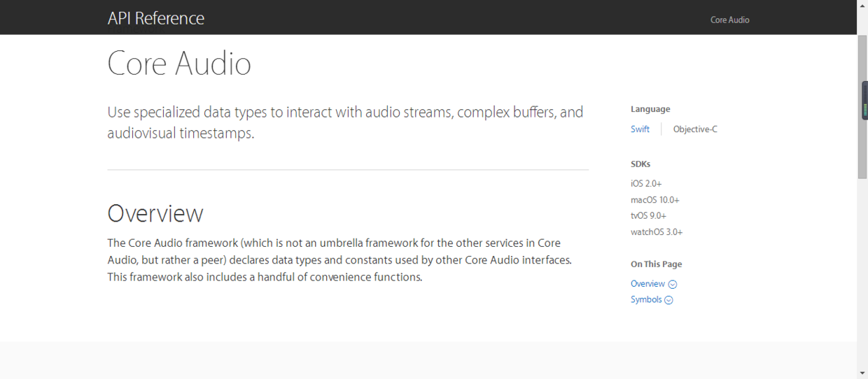Click the tvOS 9.0+ SDK entry
Image resolution: width=868 pixels, height=379 pixels.
pos(648,216)
